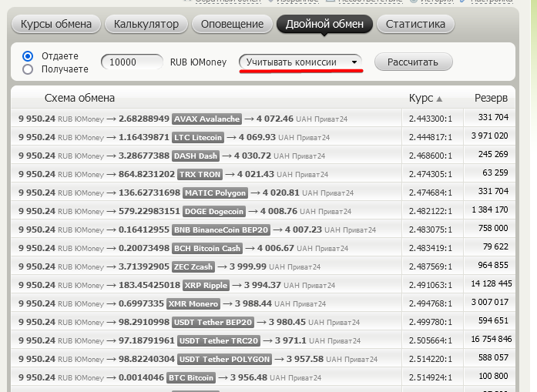Click result amount 4 069.93 UAH Приват24
The image size is (537, 392).
284,137
